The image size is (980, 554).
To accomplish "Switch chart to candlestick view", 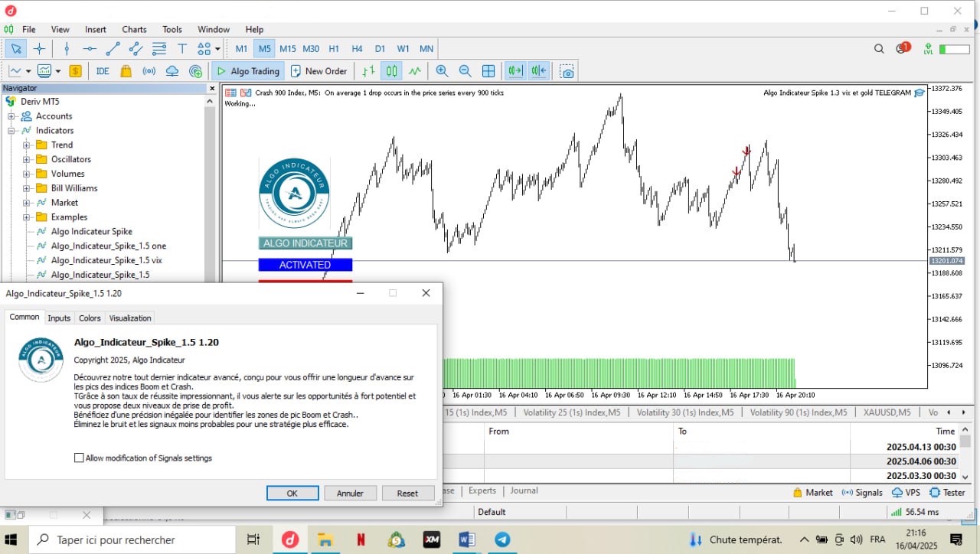I will (391, 71).
